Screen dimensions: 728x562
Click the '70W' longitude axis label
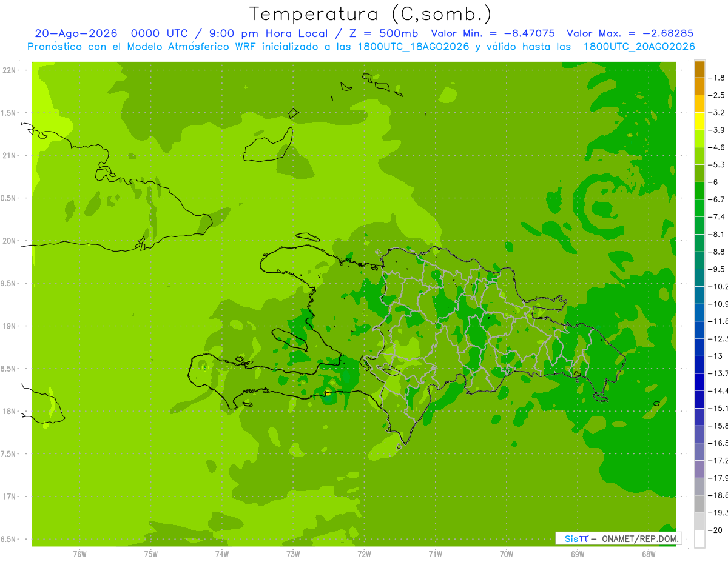(x=507, y=554)
